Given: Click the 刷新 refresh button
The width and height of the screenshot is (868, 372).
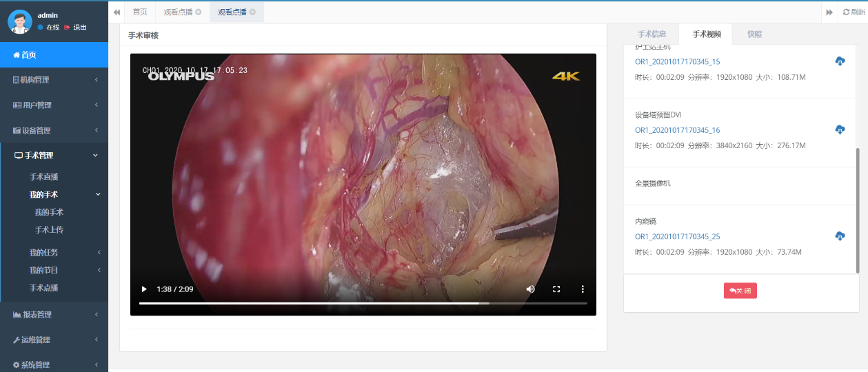Looking at the screenshot, I should point(854,12).
